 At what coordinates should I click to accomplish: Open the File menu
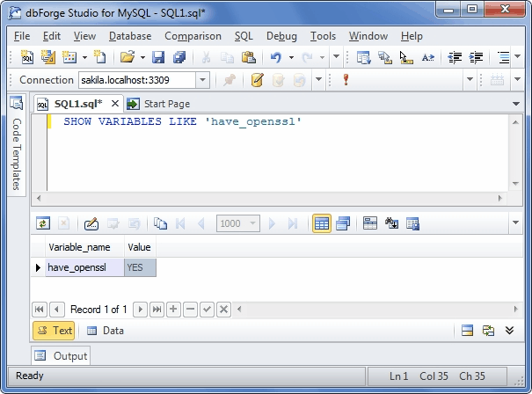point(22,36)
